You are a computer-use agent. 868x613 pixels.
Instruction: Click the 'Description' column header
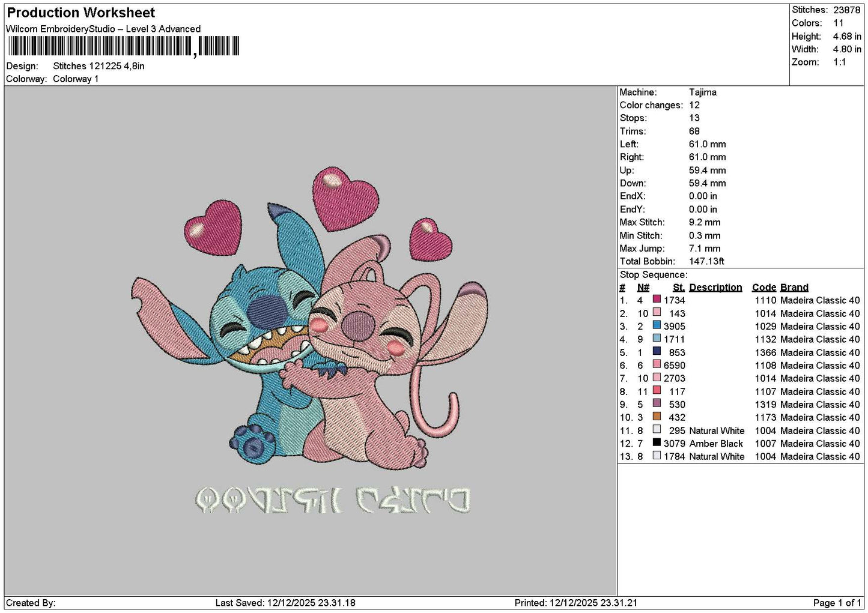(715, 288)
